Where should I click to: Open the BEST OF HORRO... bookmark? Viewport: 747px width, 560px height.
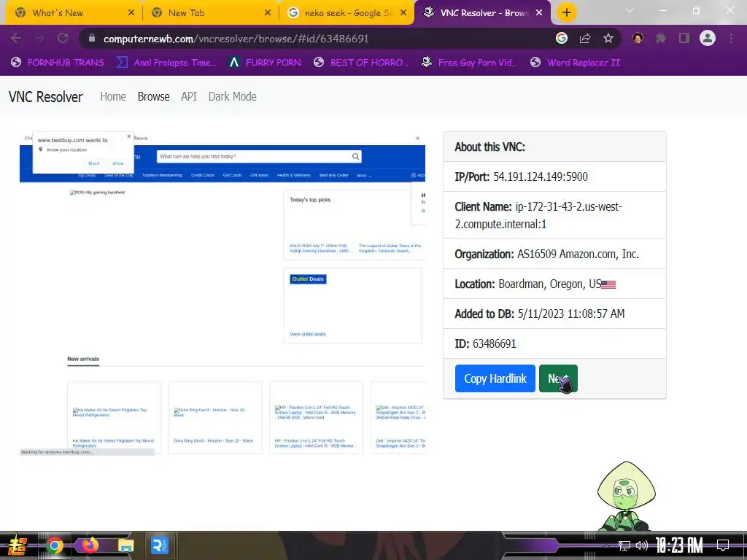coord(361,63)
